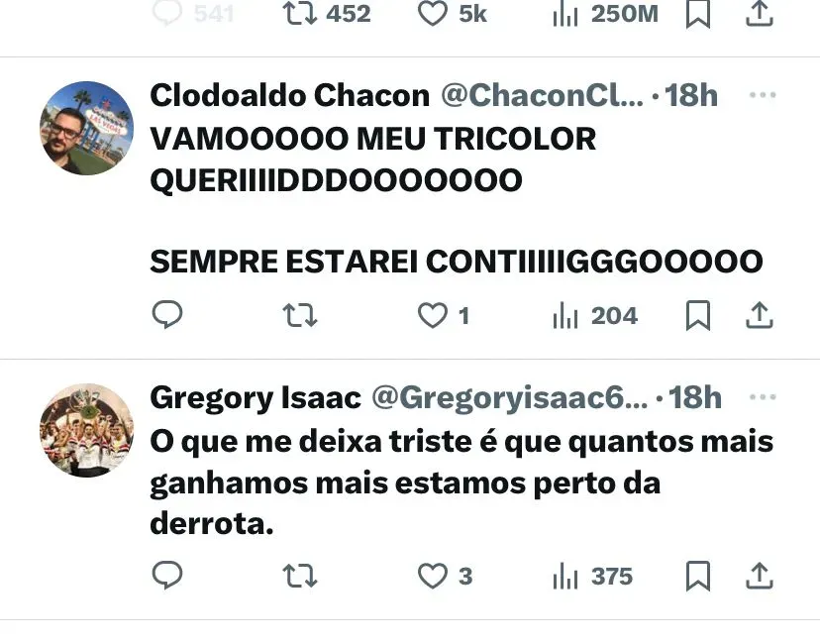Open the Clodoaldo Chacon display name
The width and height of the screenshot is (820, 644).
(290, 95)
